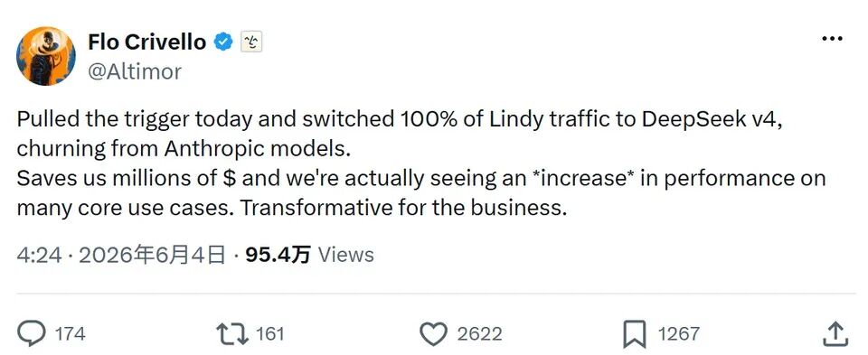Click the 1267 bookmarks count
The image size is (868, 355).
tap(679, 334)
